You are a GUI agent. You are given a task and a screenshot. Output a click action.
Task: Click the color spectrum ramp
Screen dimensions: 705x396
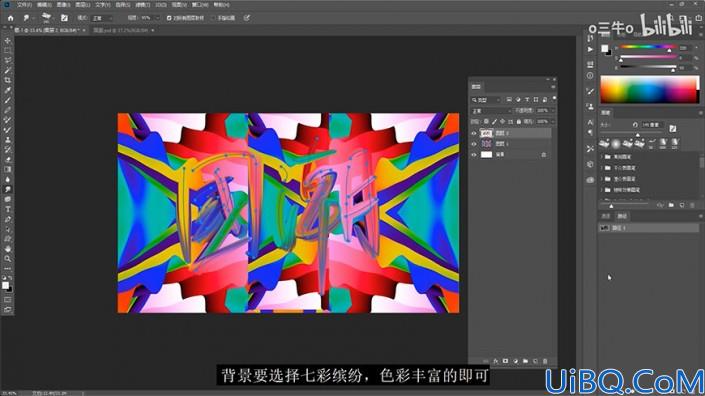(x=649, y=89)
